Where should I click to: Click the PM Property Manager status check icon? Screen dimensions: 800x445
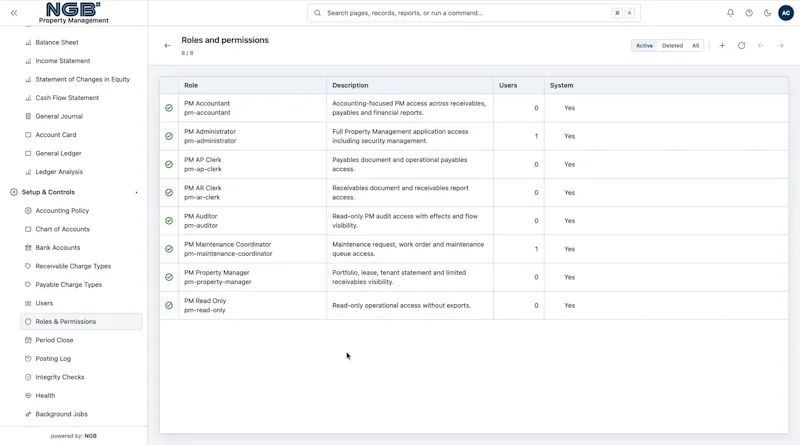tap(169, 277)
